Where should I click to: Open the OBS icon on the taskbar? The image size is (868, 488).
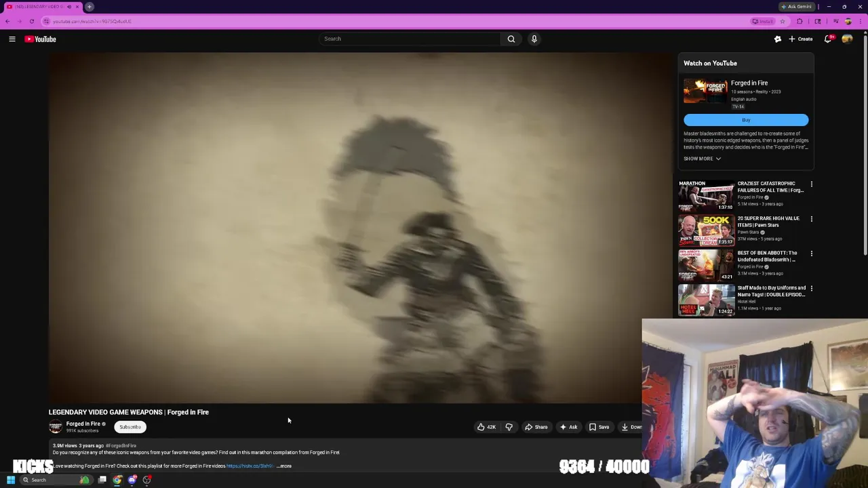click(147, 480)
